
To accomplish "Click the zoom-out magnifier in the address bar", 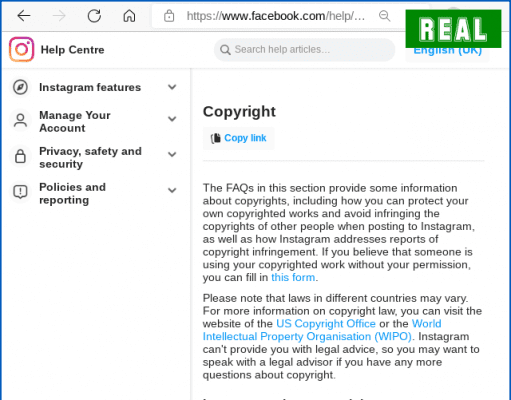I will 384,16.
